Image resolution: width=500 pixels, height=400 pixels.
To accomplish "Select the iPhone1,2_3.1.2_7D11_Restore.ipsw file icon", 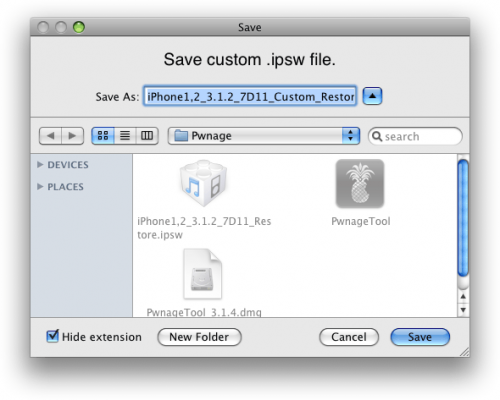I will [x=203, y=183].
